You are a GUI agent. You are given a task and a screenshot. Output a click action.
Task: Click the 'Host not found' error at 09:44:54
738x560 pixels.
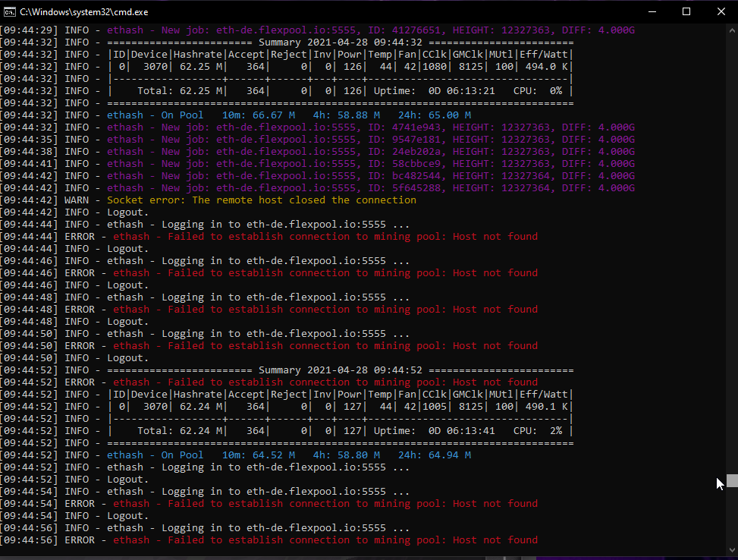click(495, 504)
